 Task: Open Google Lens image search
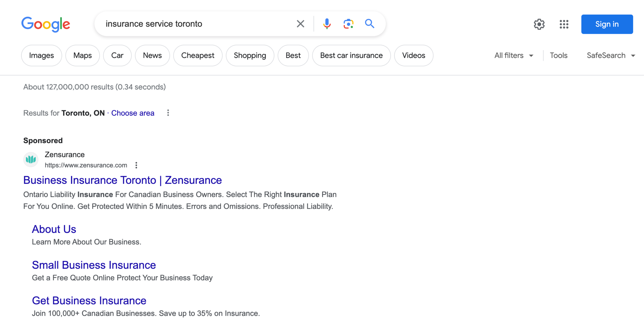click(348, 24)
